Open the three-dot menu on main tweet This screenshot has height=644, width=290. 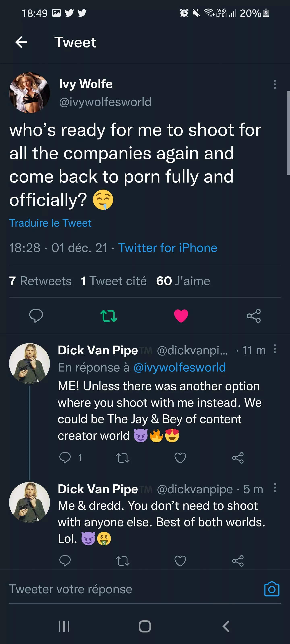pos(275,85)
